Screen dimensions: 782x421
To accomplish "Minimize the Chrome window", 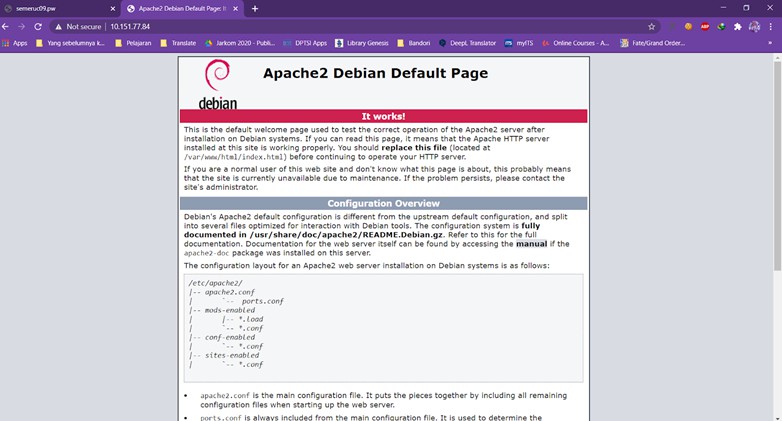I will 724,7.
